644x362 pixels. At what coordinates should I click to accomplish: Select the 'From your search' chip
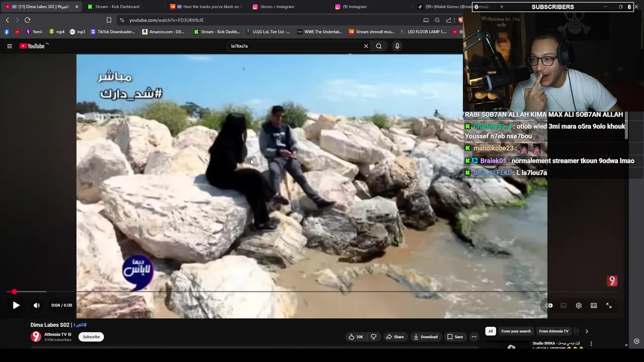click(x=516, y=331)
